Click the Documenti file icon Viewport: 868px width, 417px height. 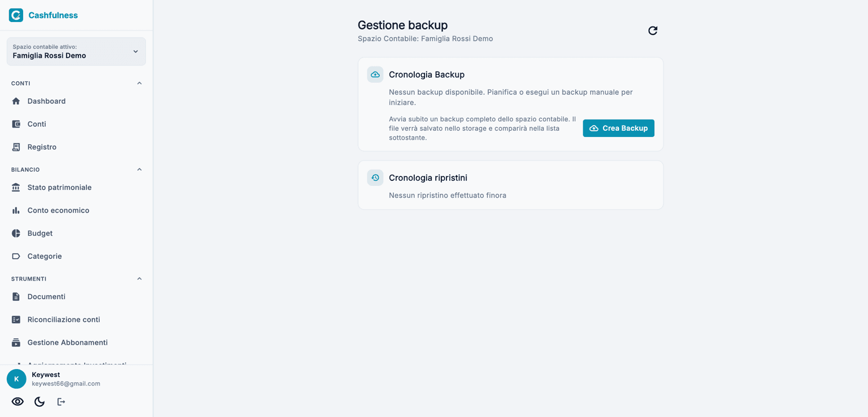coord(16,296)
